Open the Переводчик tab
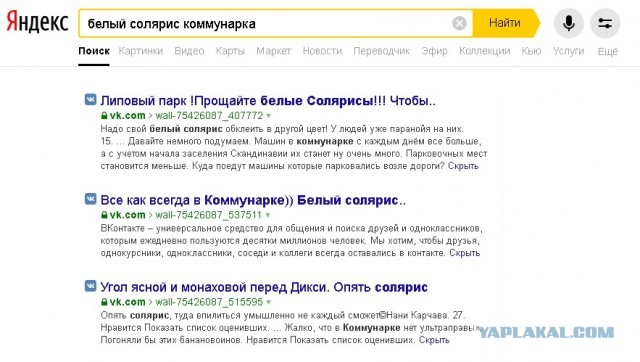 (382, 51)
